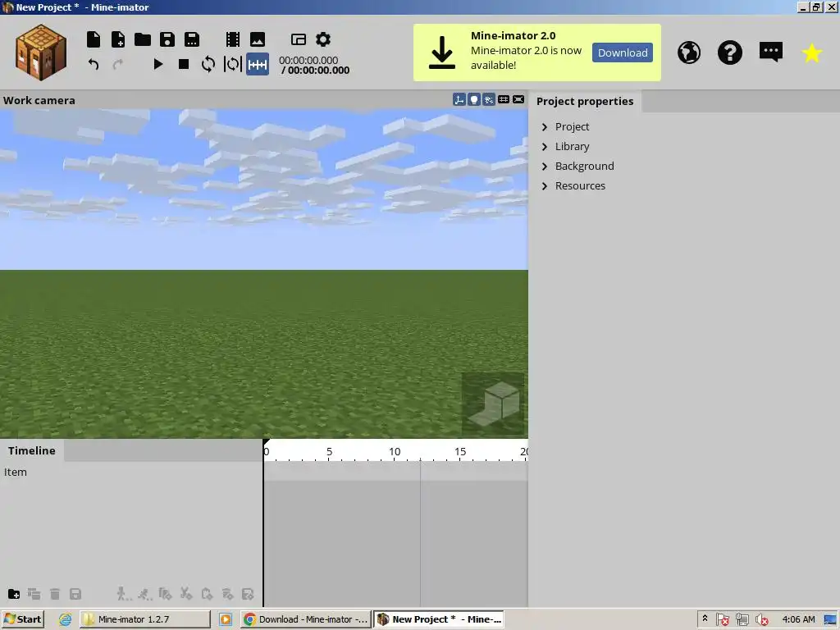The width and height of the screenshot is (840, 630).
Task: Add a folder in the timeline
Action: [x=14, y=594]
